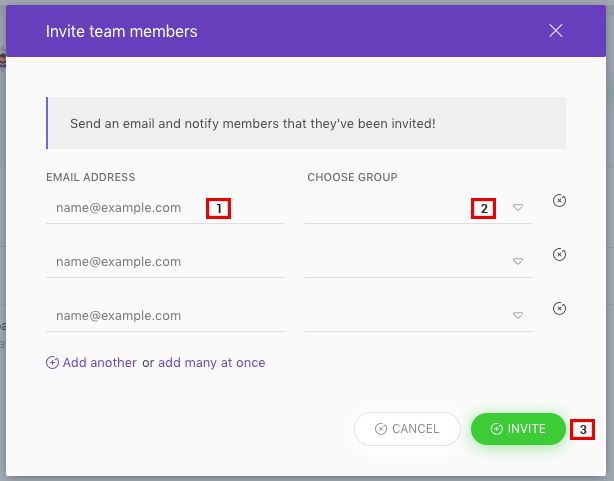
Task: Cancel the team invitation
Action: [x=407, y=429]
